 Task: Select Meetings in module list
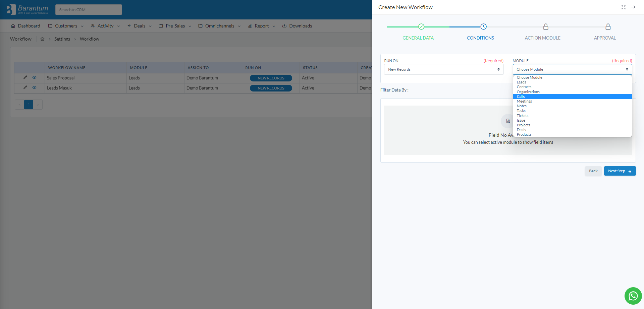[572, 101]
